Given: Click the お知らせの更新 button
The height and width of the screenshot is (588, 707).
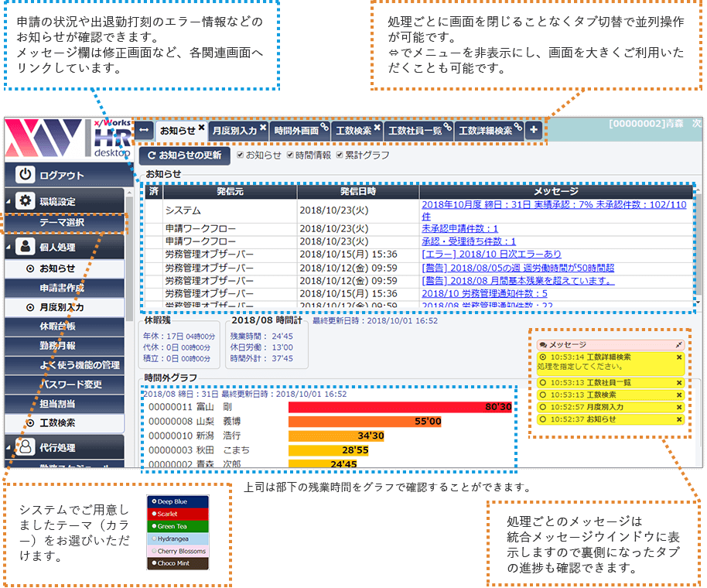Looking at the screenshot, I should pos(184,156).
